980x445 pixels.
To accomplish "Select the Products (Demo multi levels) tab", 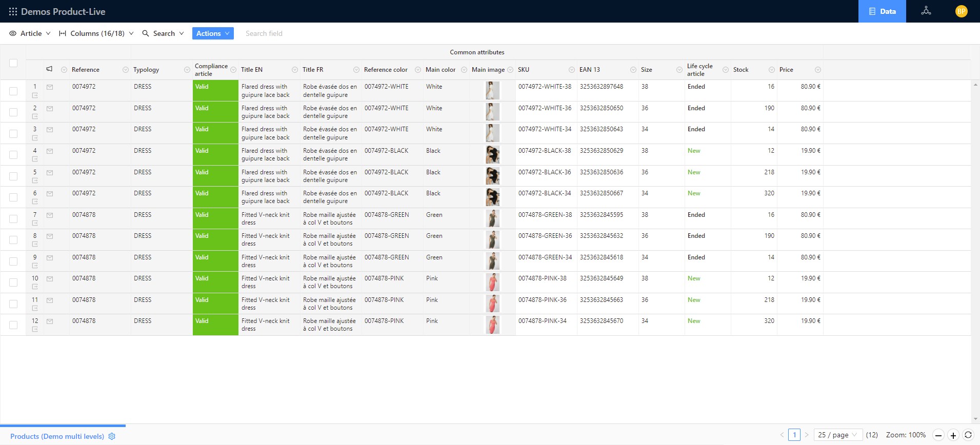I will pyautogui.click(x=57, y=436).
